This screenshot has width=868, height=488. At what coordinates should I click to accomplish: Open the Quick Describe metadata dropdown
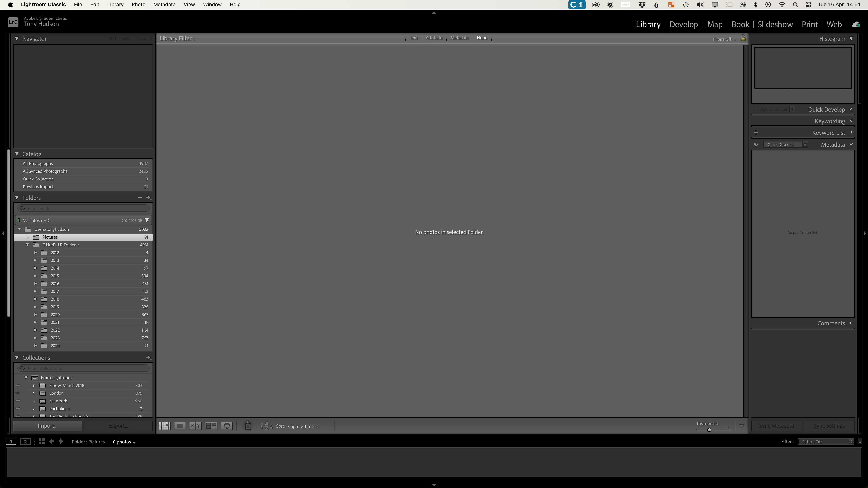click(x=785, y=144)
